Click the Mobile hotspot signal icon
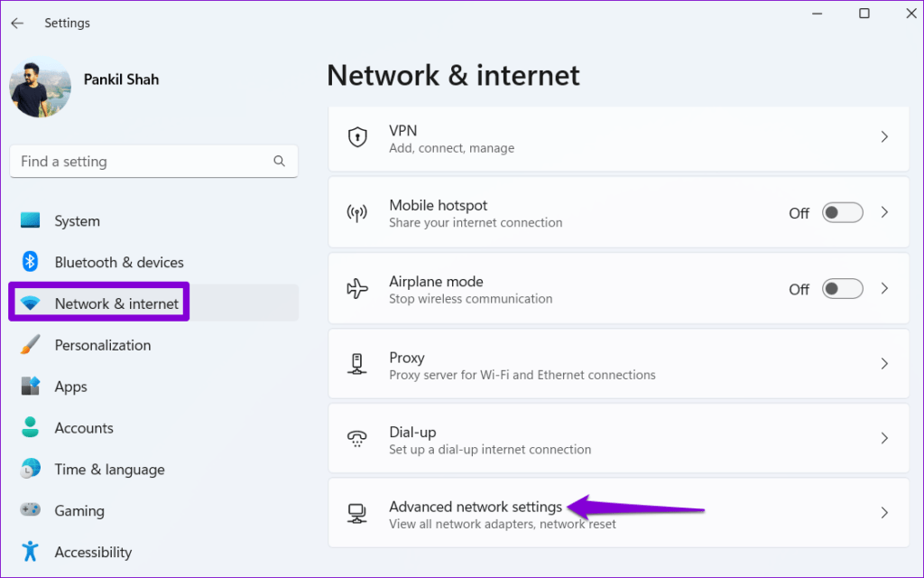The height and width of the screenshot is (578, 924). click(x=358, y=212)
